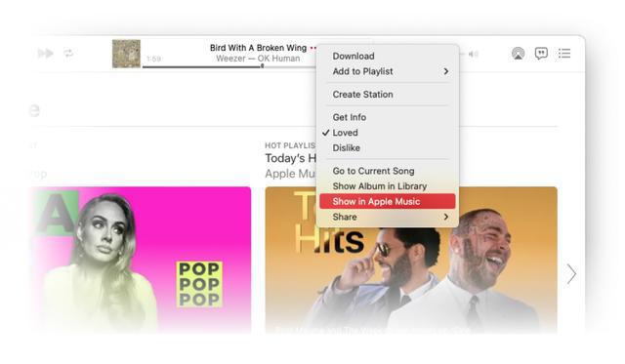
Task: Open the AirPlay audio output icon
Action: pyautogui.click(x=518, y=54)
